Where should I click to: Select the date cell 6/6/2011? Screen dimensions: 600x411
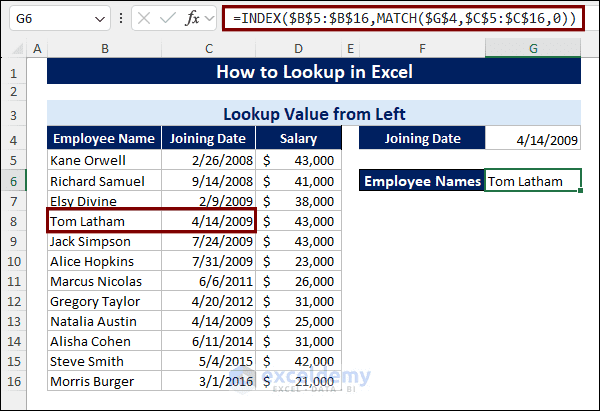pos(209,281)
